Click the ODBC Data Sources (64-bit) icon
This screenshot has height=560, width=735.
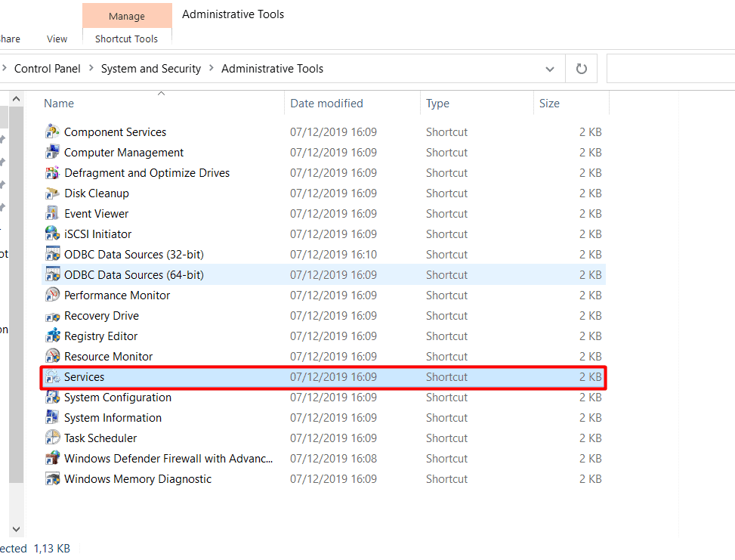[52, 274]
